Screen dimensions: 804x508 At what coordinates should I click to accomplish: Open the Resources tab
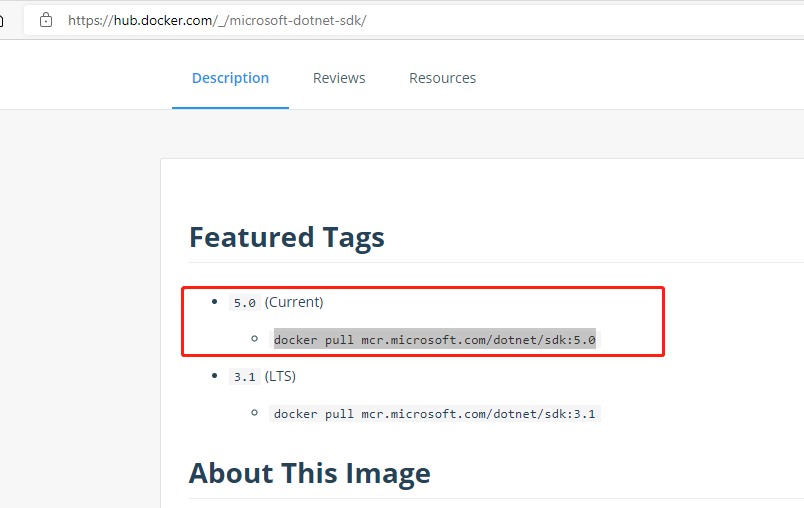(x=443, y=78)
